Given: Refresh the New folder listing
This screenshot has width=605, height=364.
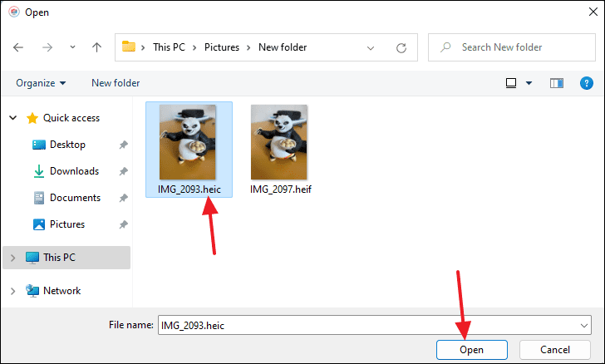Looking at the screenshot, I should click(x=401, y=48).
